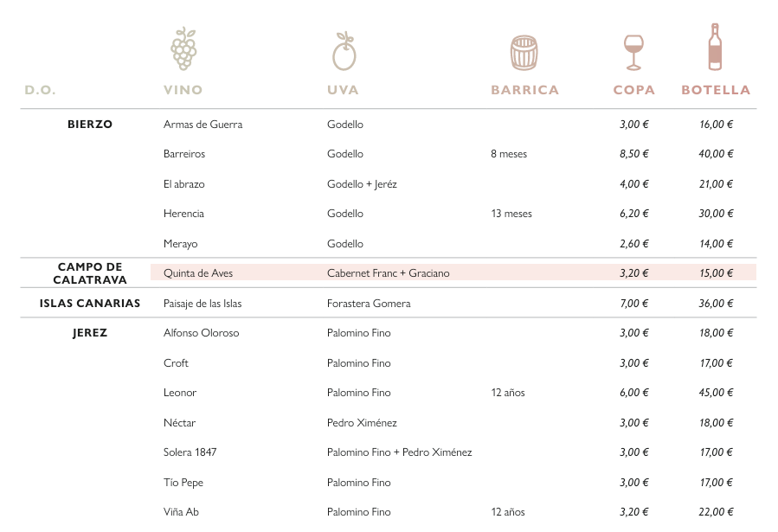Click the BARRICA column header
778x532 pixels.
[x=524, y=90]
